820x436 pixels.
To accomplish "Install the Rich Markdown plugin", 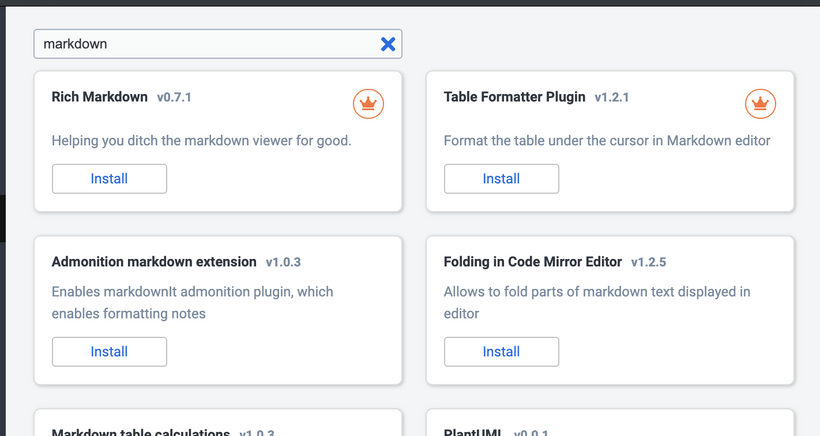I will pyautogui.click(x=109, y=179).
